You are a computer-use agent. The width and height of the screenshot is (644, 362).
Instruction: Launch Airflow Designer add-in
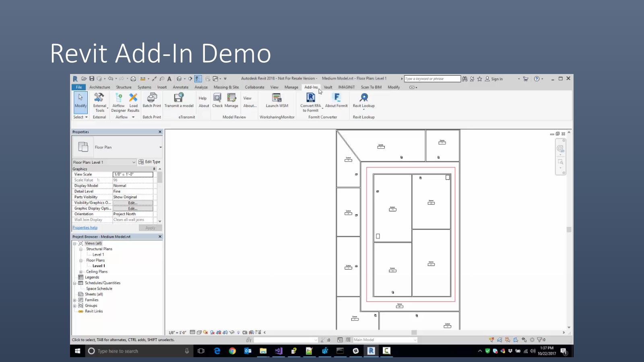[118, 103]
